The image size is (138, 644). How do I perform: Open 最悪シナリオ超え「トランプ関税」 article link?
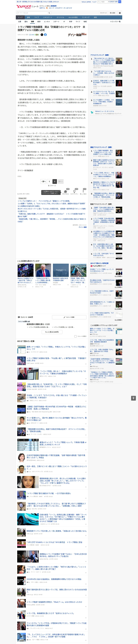pos(56,348)
